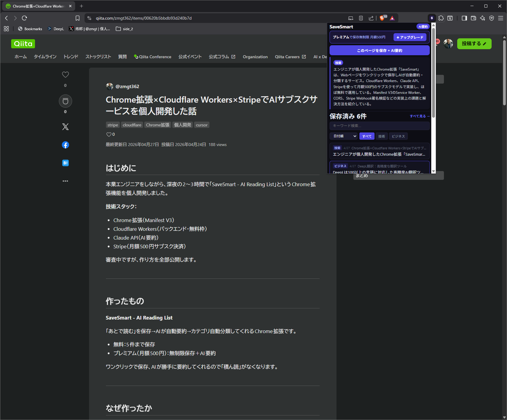This screenshot has height=420, width=507.
Task: Share article on X via sidebar icon
Action: (x=65, y=127)
